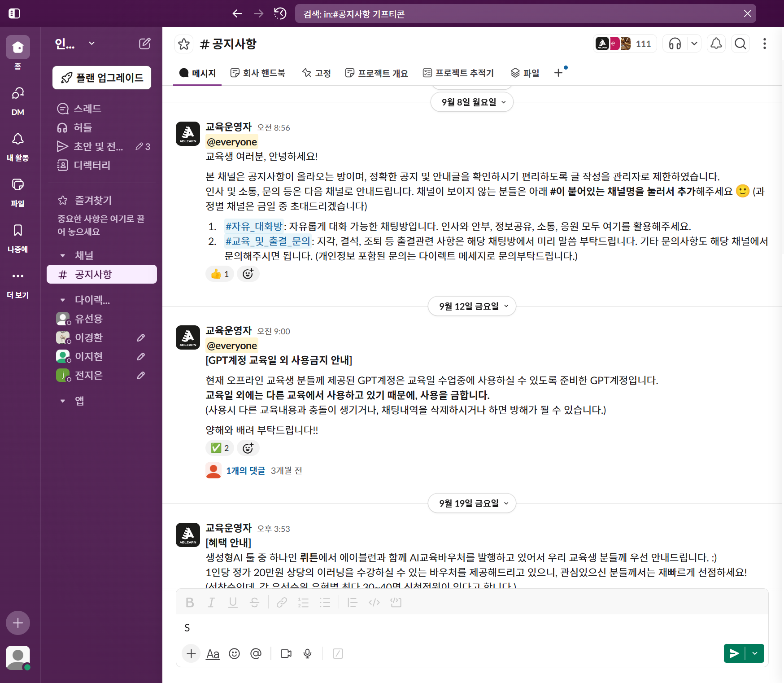Toggle underline formatting
784x683 pixels.
pyautogui.click(x=233, y=603)
